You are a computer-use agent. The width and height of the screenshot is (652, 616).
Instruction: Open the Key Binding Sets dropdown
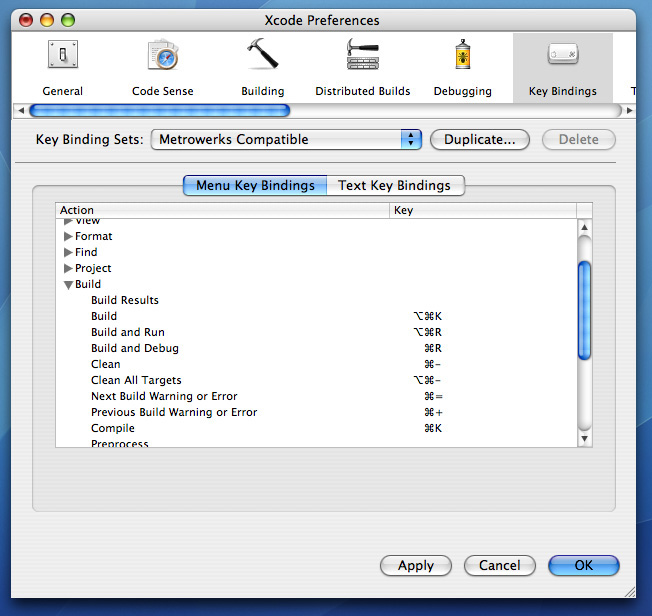coord(287,140)
